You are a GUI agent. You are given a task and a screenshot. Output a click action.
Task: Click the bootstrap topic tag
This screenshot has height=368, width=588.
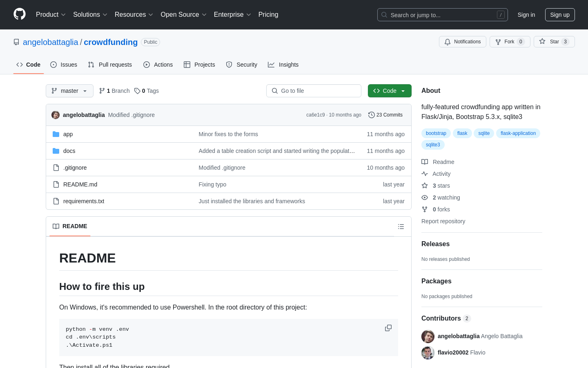point(436,133)
